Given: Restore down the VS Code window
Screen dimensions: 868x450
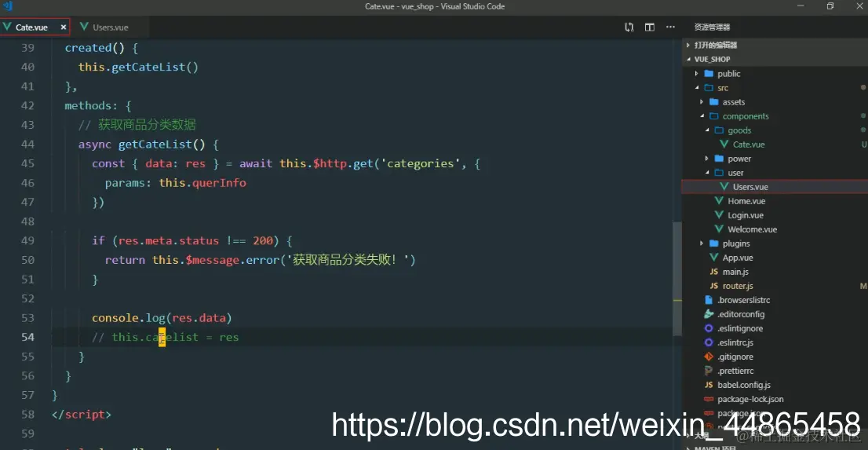Looking at the screenshot, I should click(830, 6).
